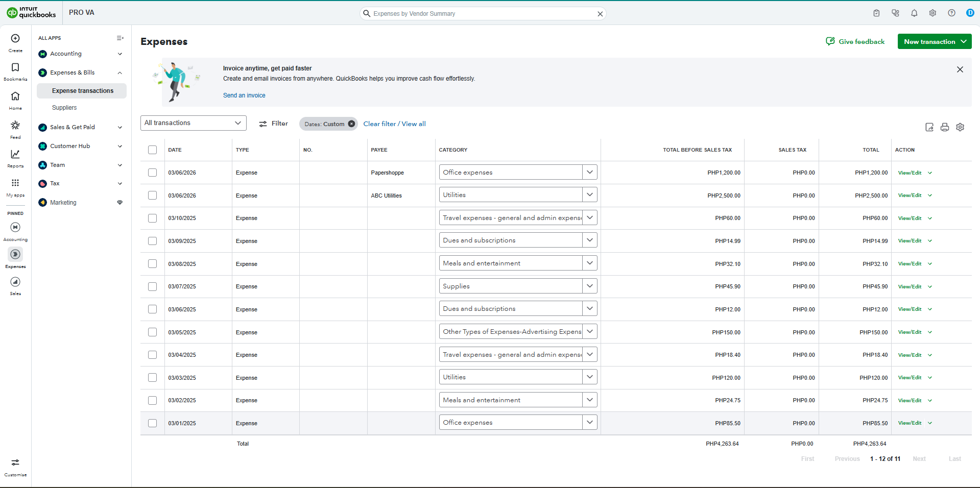Click the notifications bell icon
Image resolution: width=980 pixels, height=488 pixels.
(914, 13)
